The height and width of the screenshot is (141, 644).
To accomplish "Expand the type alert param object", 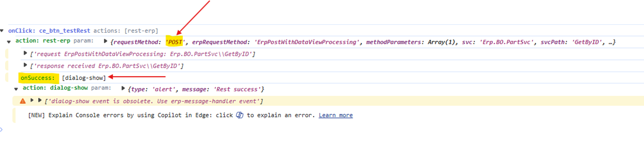I will tap(123, 89).
